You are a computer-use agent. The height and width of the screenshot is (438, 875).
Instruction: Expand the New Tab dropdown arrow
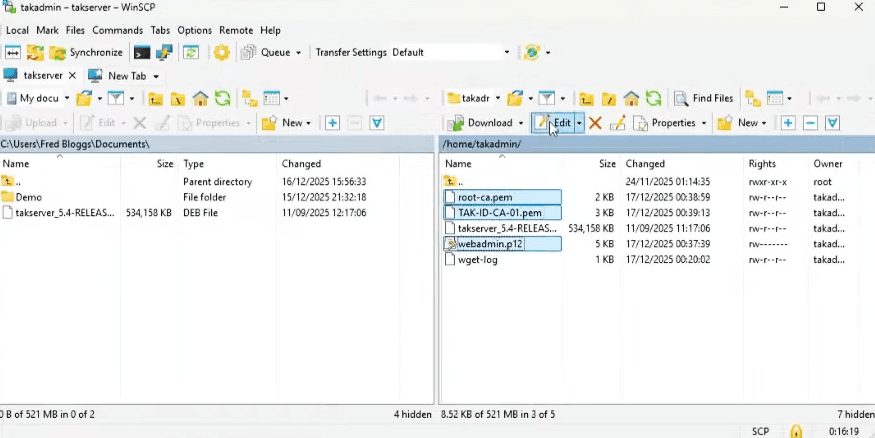tap(156, 76)
